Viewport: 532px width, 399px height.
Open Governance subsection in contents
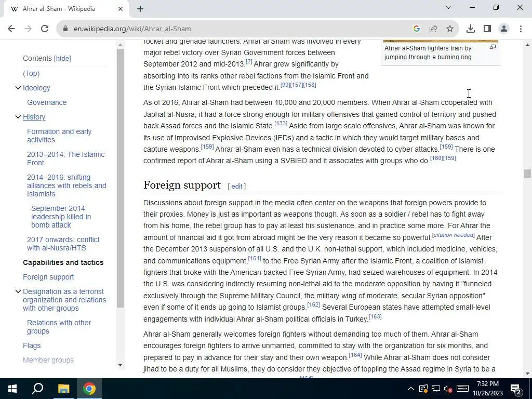47,102
